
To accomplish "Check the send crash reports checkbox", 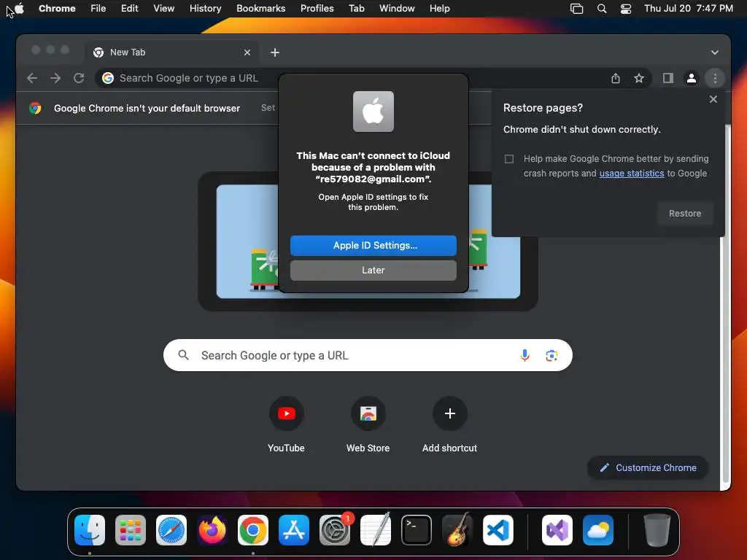I will pos(508,158).
